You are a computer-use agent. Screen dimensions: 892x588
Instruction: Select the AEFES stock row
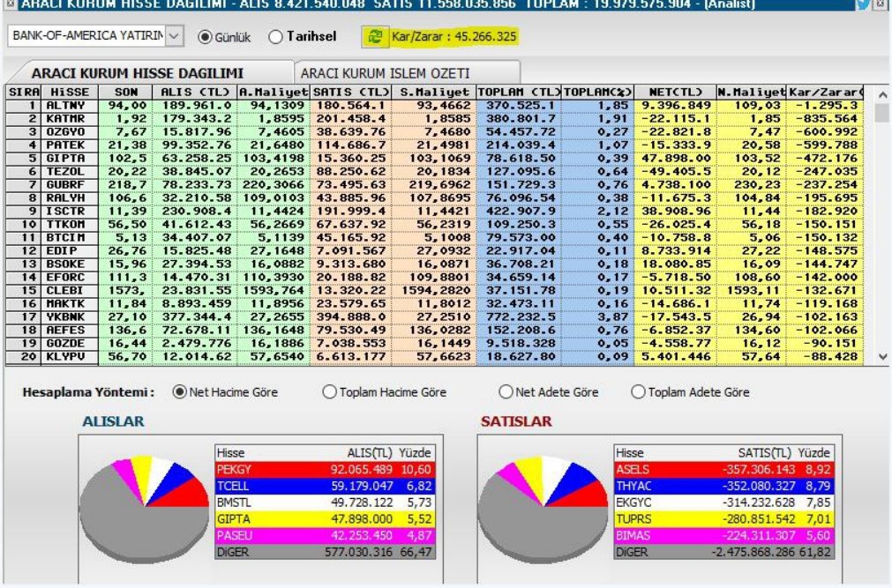tap(435, 331)
